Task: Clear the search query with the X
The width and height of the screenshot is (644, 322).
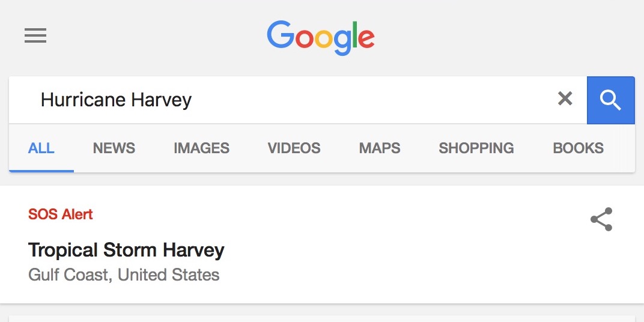Action: coord(565,99)
